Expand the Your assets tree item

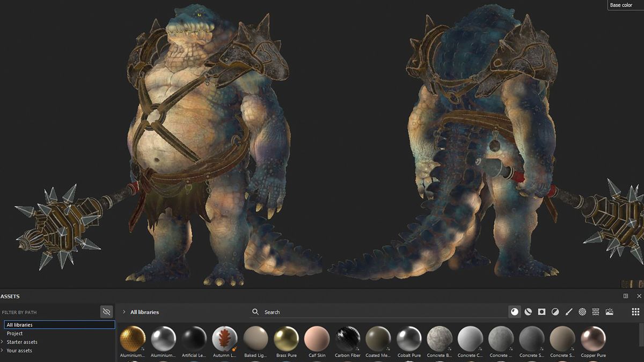point(2,350)
